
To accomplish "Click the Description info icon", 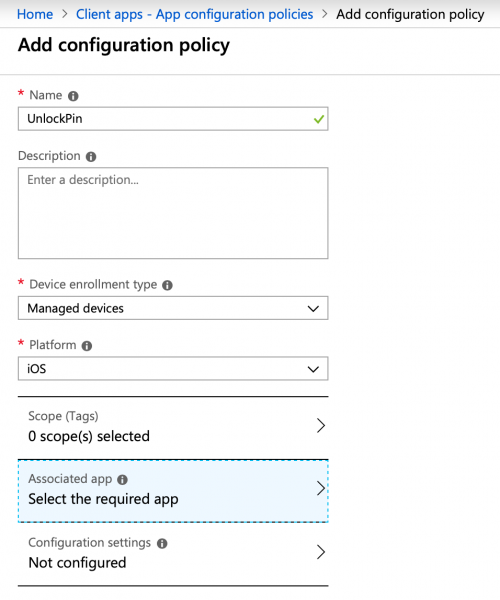I will [x=91, y=157].
